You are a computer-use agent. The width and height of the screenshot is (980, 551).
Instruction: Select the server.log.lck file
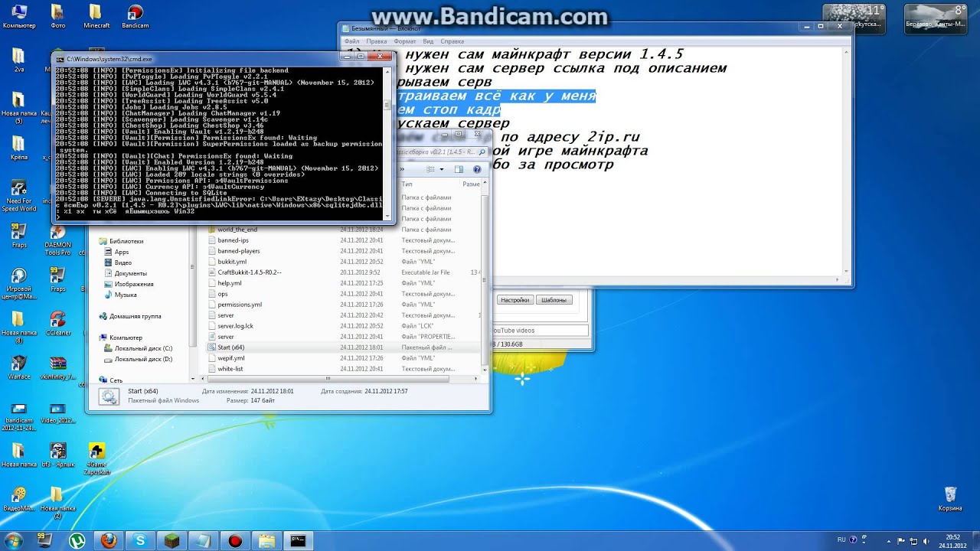click(343, 326)
